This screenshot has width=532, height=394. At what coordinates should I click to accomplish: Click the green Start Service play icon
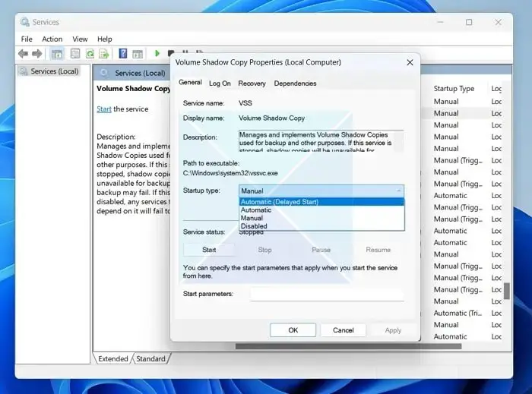point(157,53)
